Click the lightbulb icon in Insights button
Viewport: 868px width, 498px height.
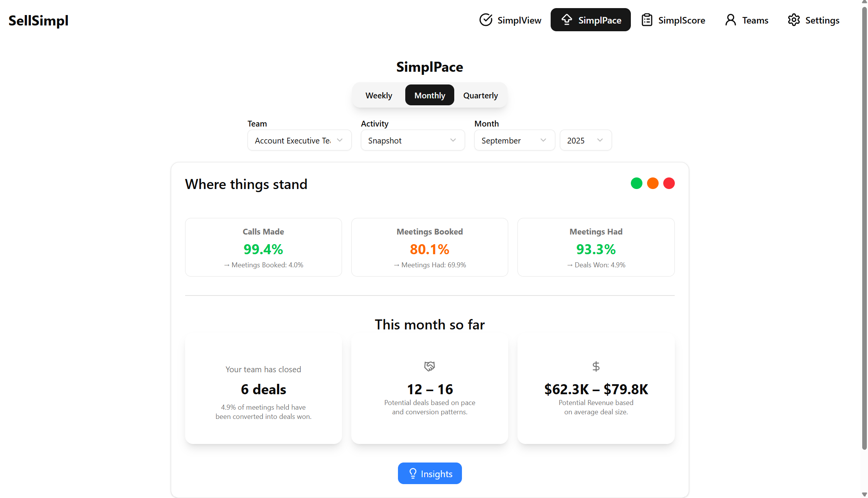[413, 473]
